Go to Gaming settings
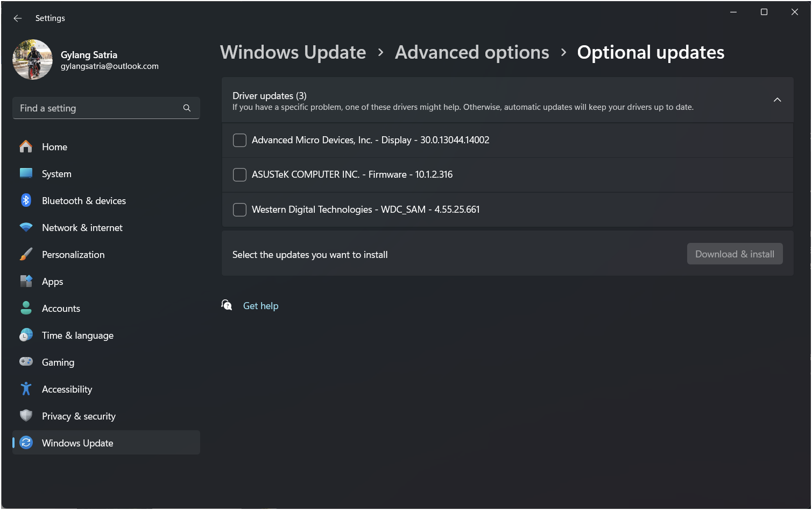The width and height of the screenshot is (812, 510). point(106,362)
